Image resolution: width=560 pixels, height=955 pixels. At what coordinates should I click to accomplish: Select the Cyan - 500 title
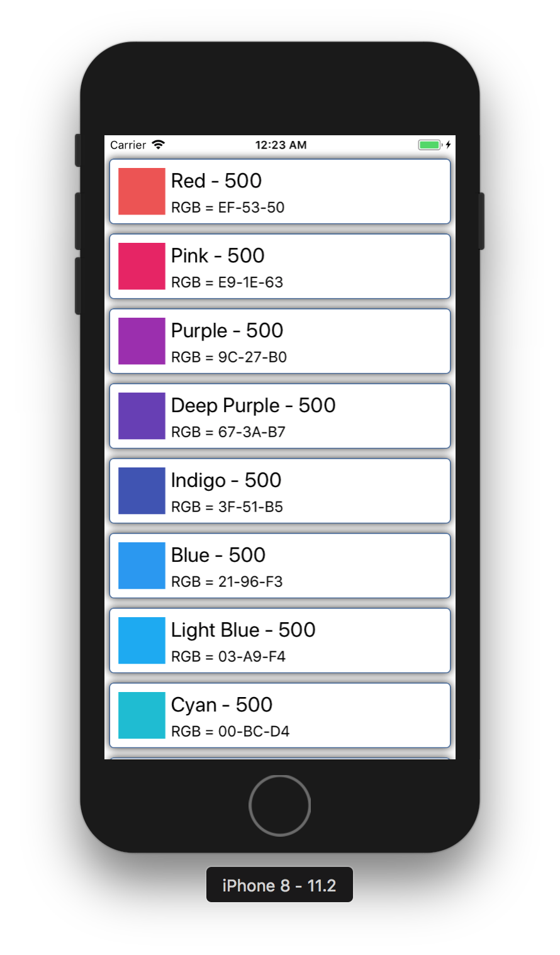tap(221, 705)
